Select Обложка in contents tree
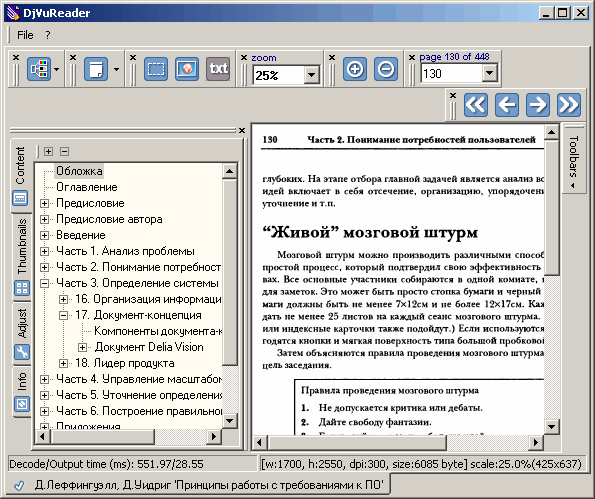 (x=79, y=171)
